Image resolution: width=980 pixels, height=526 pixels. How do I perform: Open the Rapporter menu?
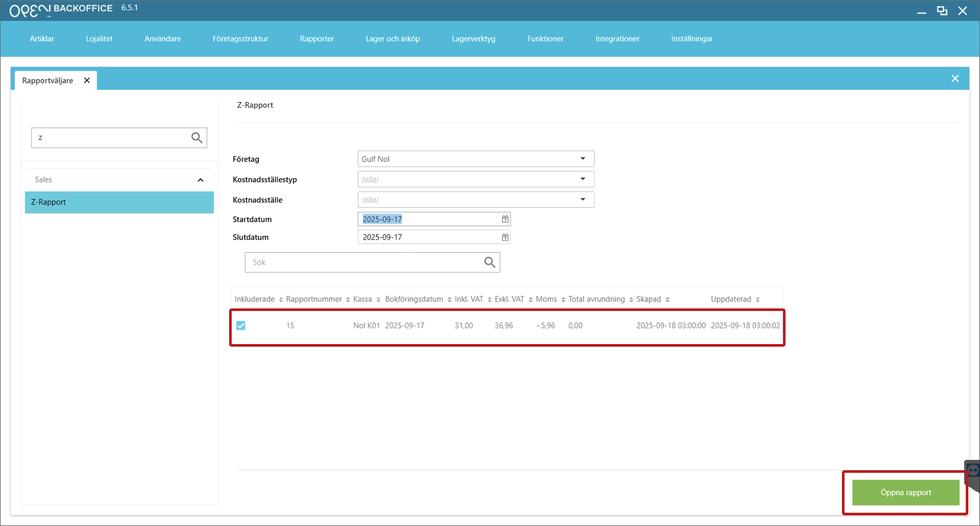tap(317, 39)
